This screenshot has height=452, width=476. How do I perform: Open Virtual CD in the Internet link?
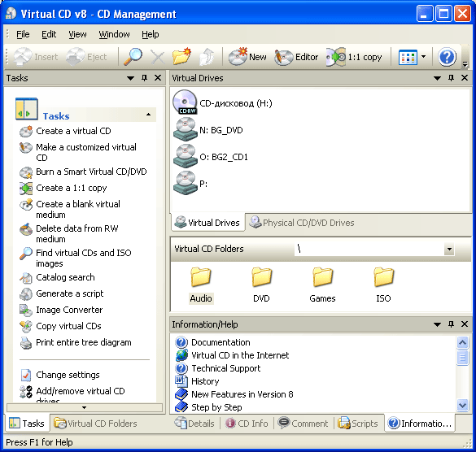coord(233,355)
